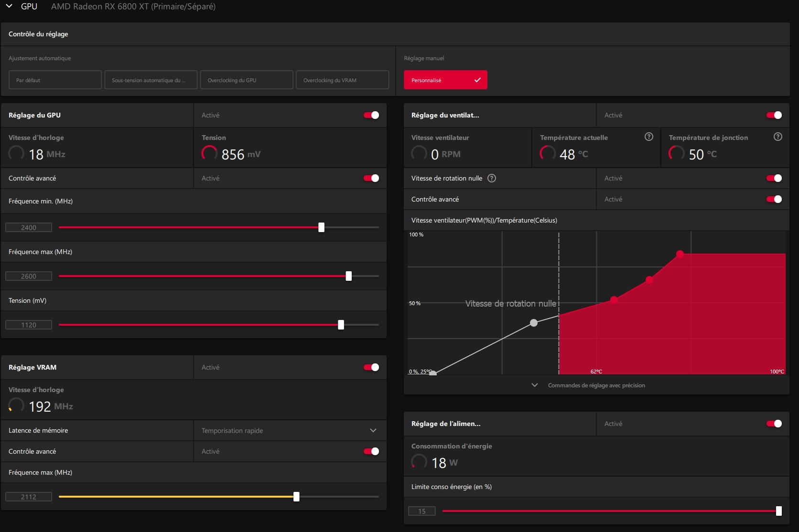This screenshot has width=799, height=532.
Task: Click the fan speed 0 RPM gauge icon
Action: (419, 153)
